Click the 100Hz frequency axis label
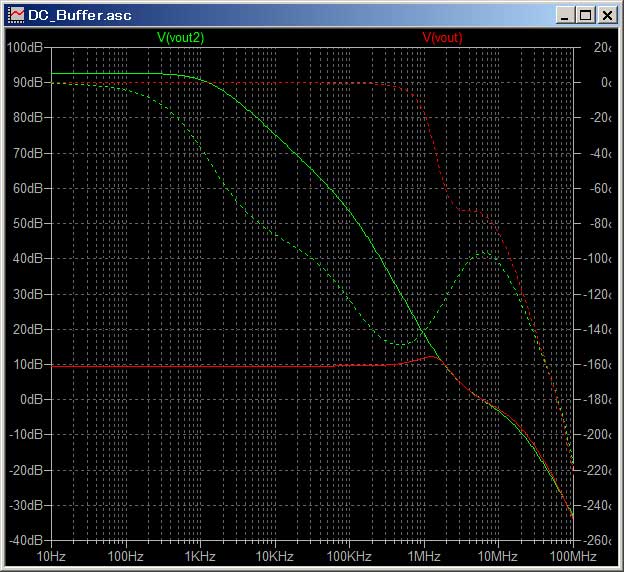624x572 pixels. (126, 556)
